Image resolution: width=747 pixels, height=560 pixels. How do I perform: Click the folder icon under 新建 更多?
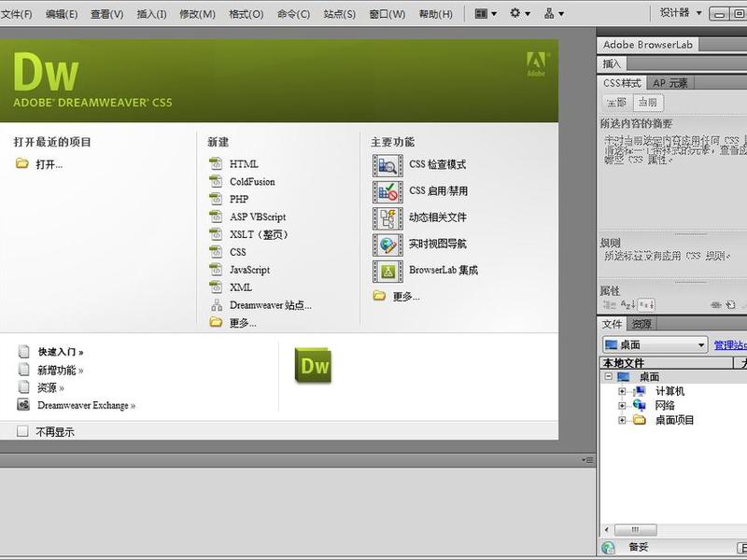[x=216, y=322]
